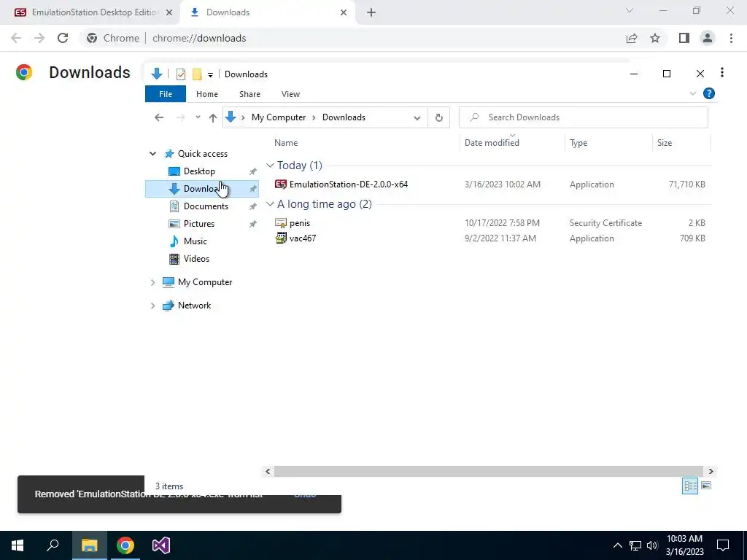Open Chrome tab search chevron
The height and width of the screenshot is (560, 747).
tap(630, 10)
